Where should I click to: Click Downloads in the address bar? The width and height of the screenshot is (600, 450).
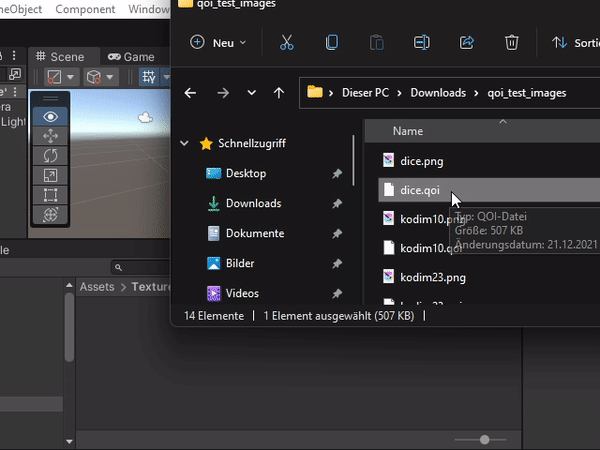click(x=438, y=93)
